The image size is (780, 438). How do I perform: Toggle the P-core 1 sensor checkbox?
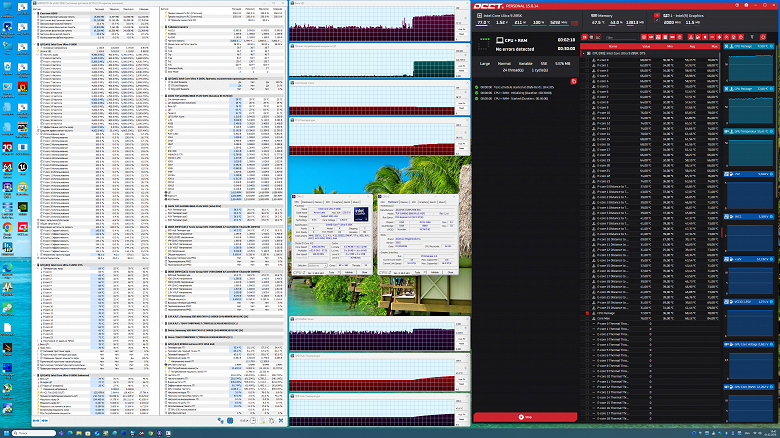(x=589, y=66)
